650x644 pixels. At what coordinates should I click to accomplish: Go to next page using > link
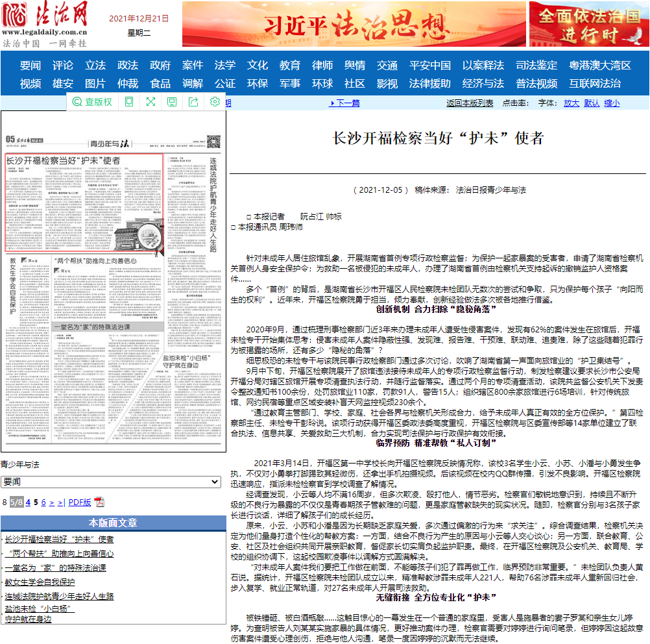52,502
